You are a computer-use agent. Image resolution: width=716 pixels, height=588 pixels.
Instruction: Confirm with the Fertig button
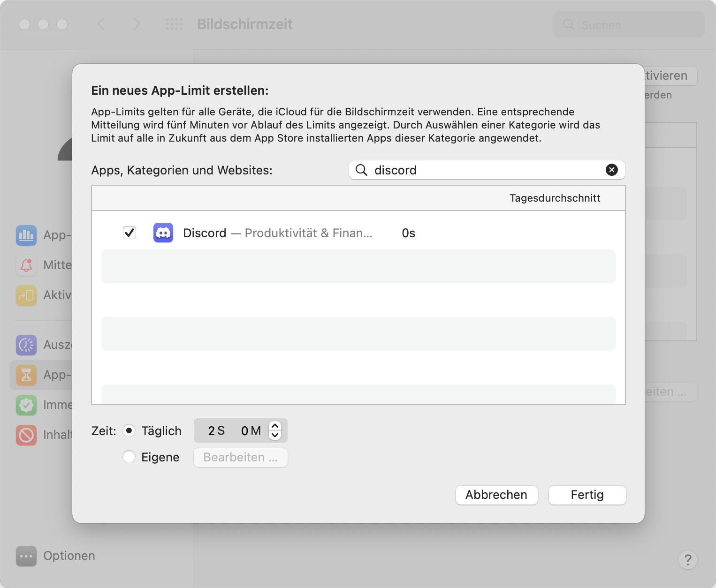[x=587, y=495]
